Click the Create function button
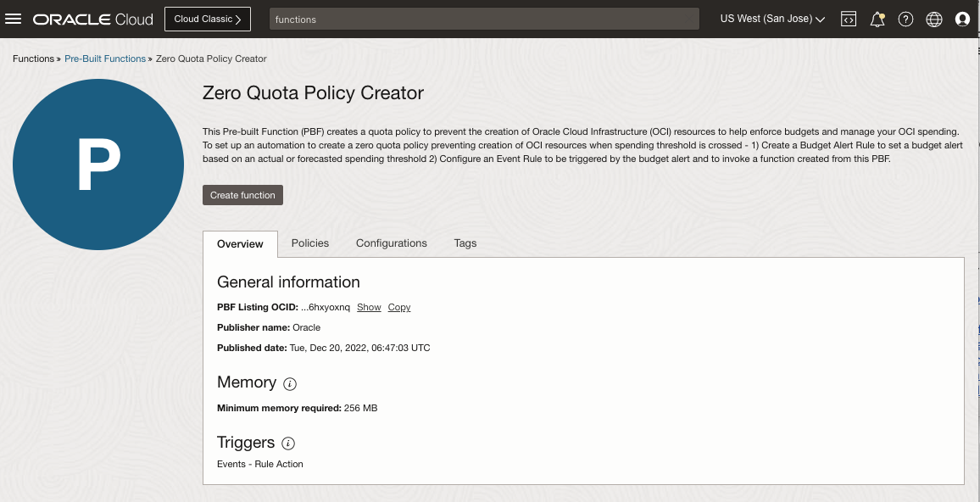The width and height of the screenshot is (980, 502). (x=242, y=194)
